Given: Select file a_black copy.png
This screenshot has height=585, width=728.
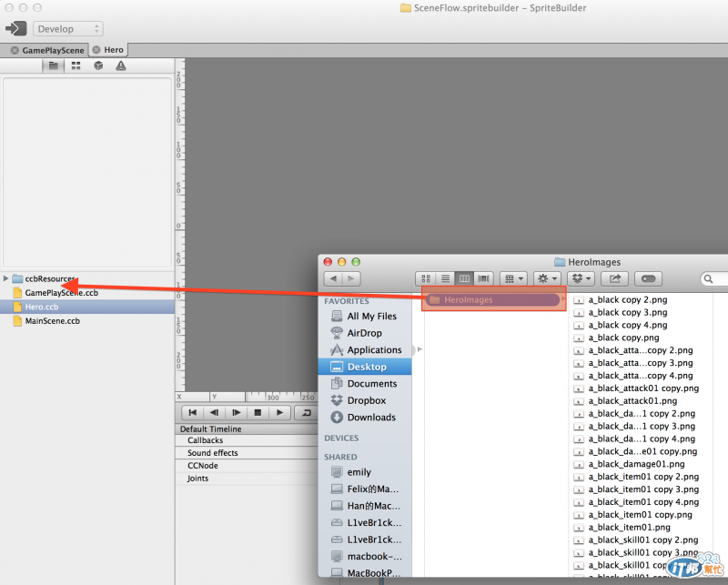Looking at the screenshot, I should (x=623, y=338).
